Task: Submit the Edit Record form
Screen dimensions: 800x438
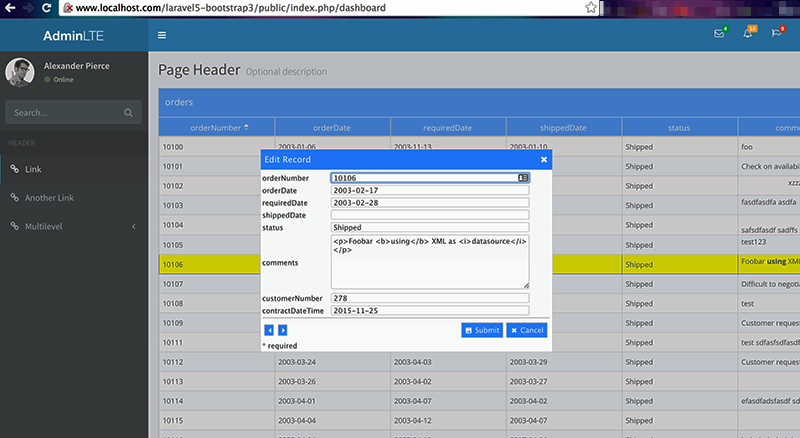Action: click(482, 330)
